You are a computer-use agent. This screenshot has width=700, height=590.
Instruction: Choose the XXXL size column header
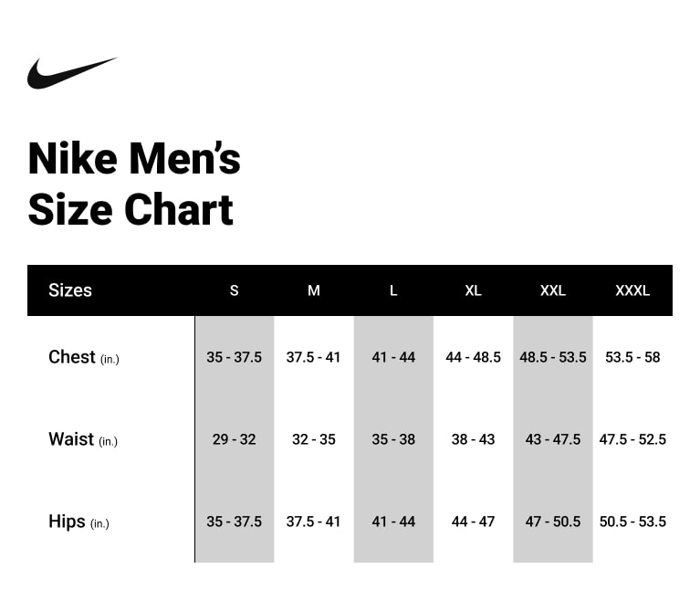tap(632, 290)
